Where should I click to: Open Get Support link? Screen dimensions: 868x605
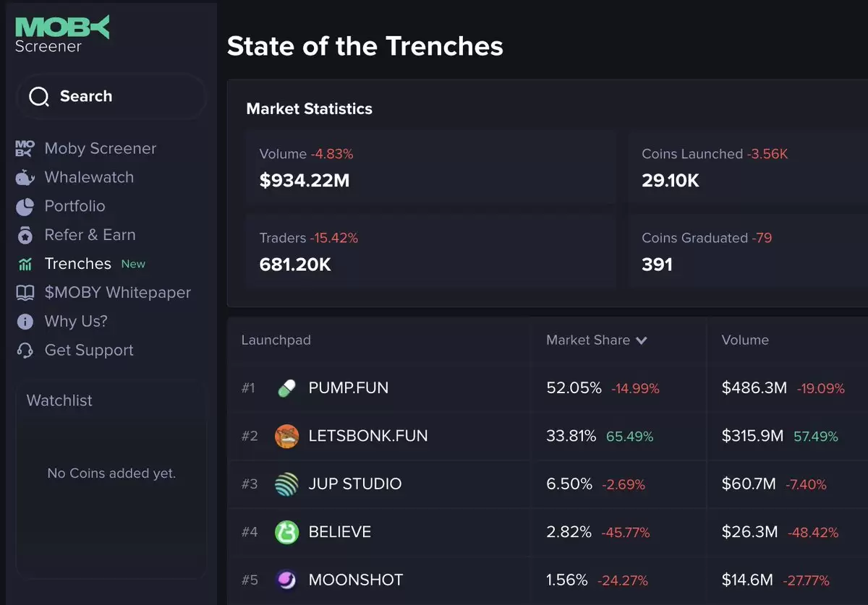(89, 351)
